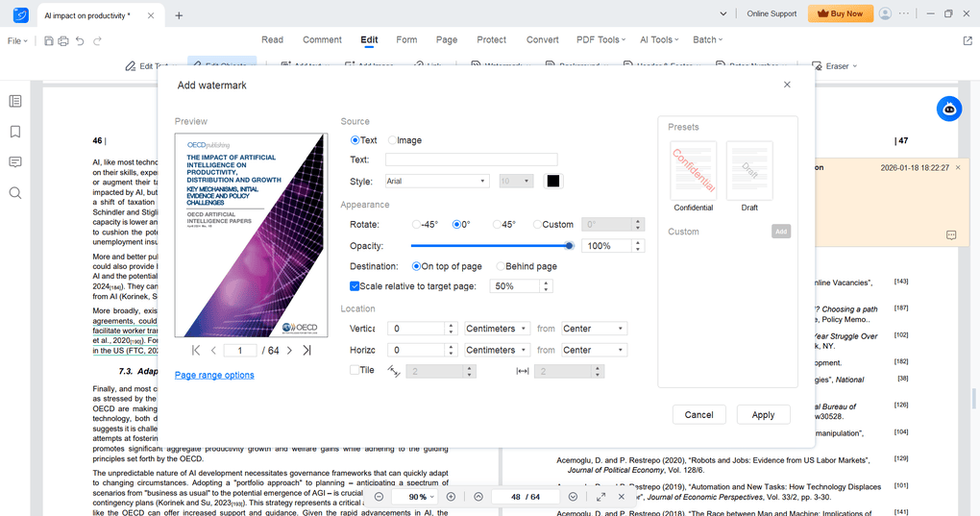Click the user account avatar icon
Image resolution: width=980 pixels, height=516 pixels.
click(x=885, y=13)
